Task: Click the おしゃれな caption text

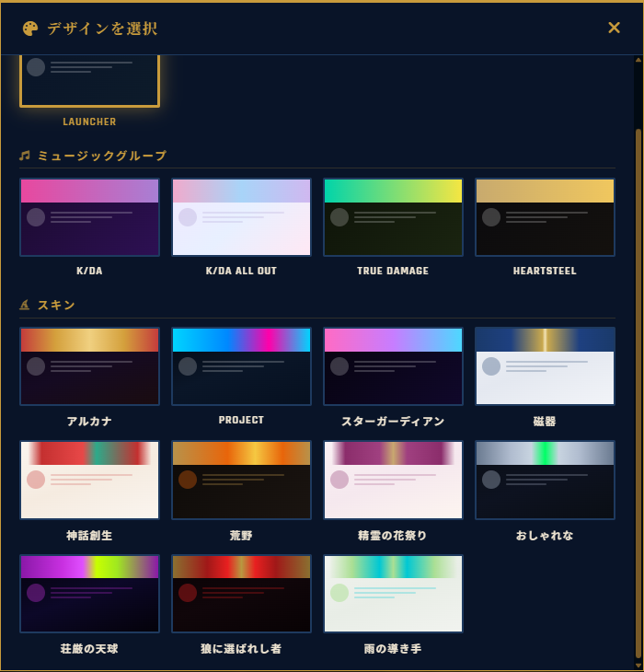Action: (x=545, y=535)
